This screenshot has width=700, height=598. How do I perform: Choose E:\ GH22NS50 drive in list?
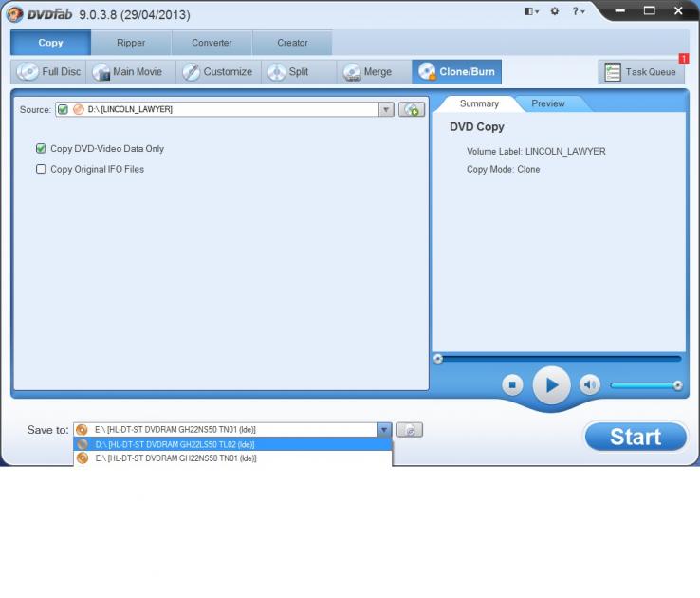tap(232, 458)
